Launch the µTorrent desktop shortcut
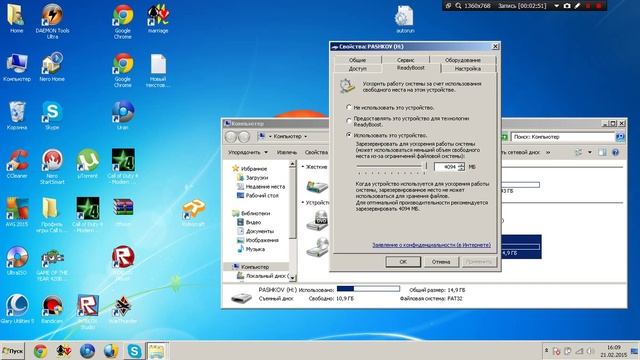The image size is (640, 360). pos(87,164)
